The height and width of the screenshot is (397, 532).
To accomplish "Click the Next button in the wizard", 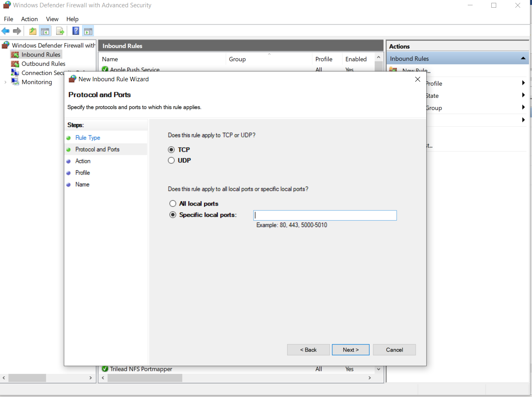I will point(350,350).
